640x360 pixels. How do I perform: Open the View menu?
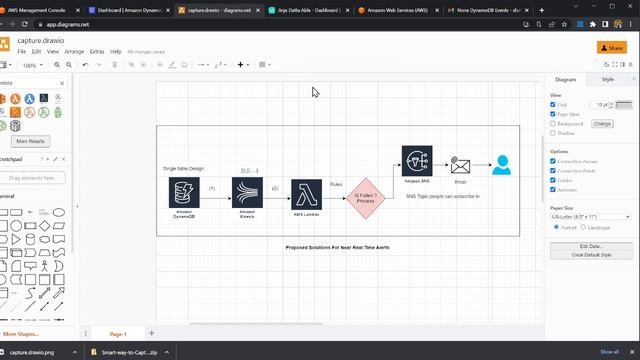[x=53, y=52]
